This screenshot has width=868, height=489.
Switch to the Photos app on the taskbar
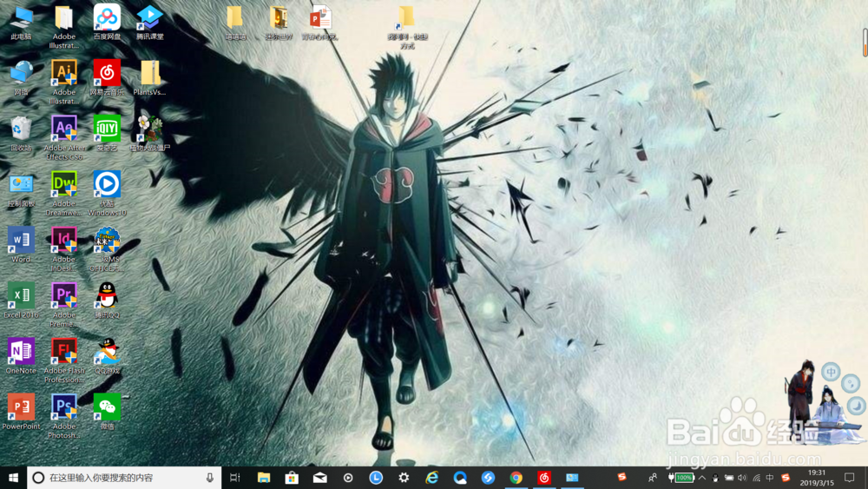[x=572, y=478]
